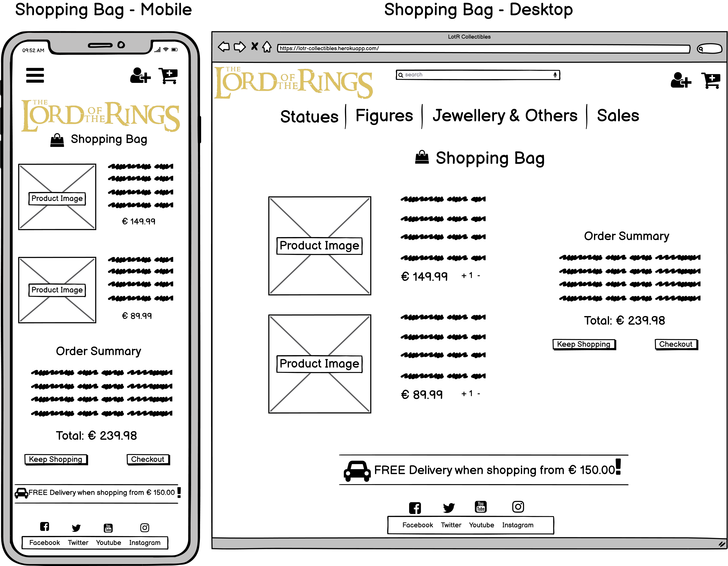Click the desktop browser back arrow

[224, 47]
